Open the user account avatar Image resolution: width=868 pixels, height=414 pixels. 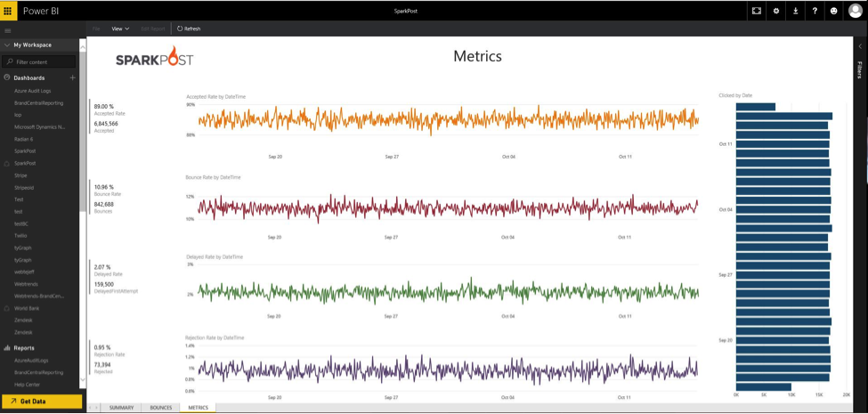(x=856, y=11)
